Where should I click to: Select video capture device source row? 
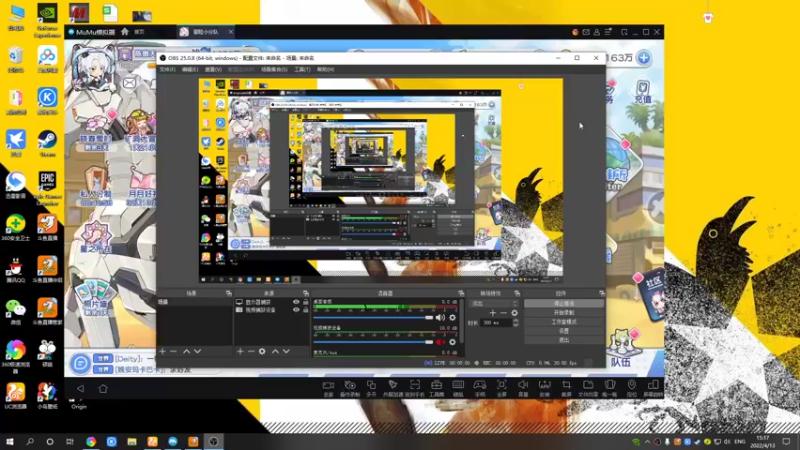(x=272, y=310)
